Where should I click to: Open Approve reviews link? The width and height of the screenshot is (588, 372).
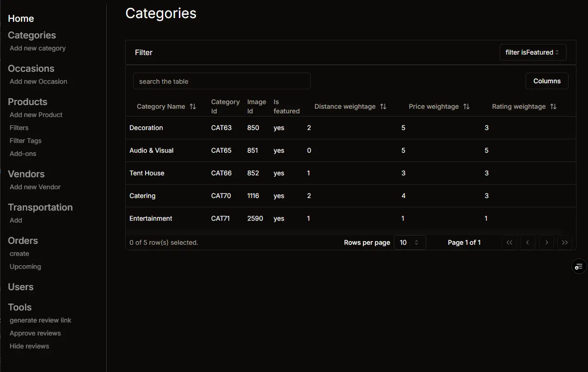click(x=35, y=333)
